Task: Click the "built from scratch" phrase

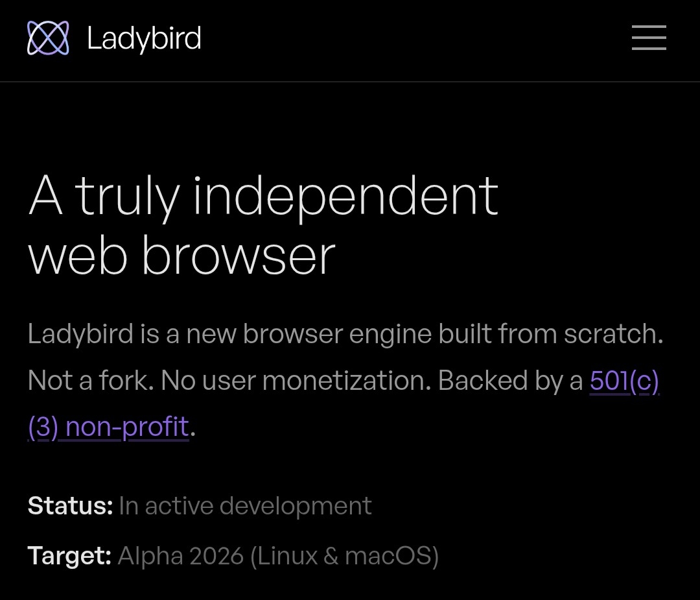Action: [551, 334]
